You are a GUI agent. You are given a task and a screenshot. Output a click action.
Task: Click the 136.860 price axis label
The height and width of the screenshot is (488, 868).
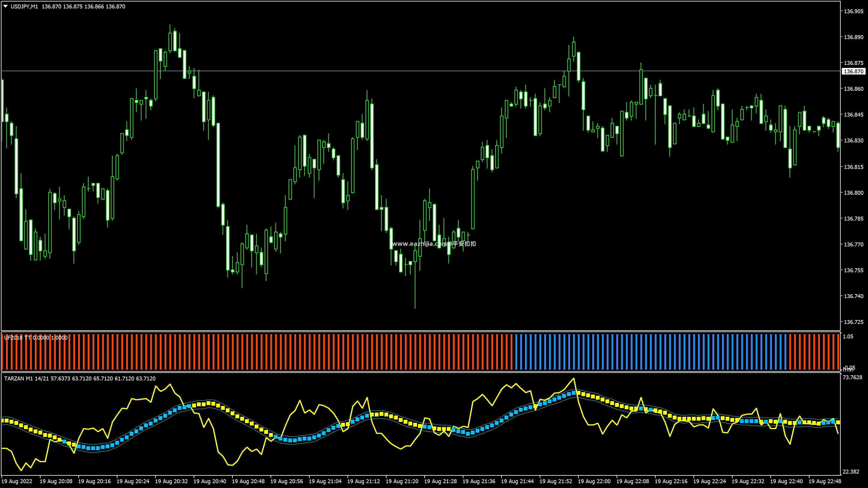click(x=854, y=89)
